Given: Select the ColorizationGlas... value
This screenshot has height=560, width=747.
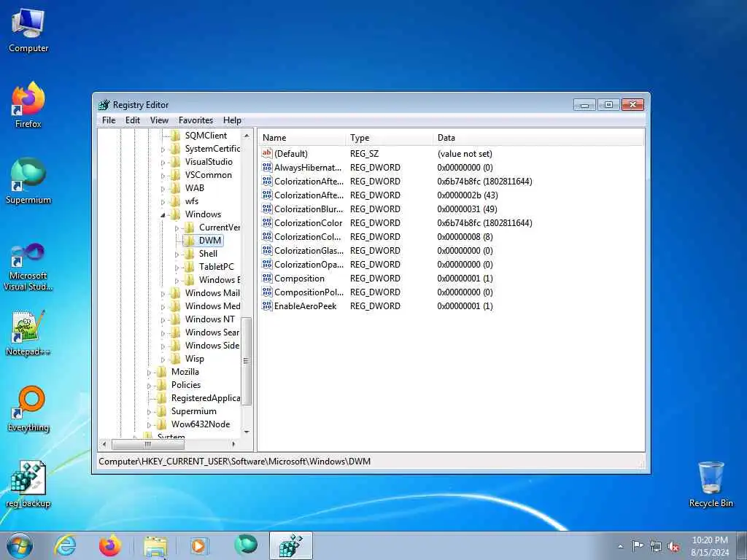Looking at the screenshot, I should tap(309, 251).
